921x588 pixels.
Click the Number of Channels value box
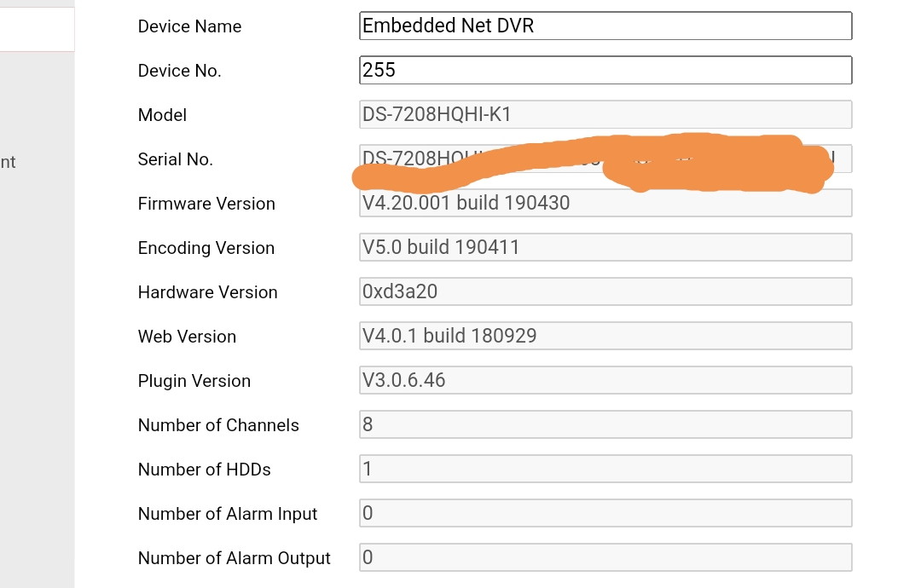pos(605,424)
